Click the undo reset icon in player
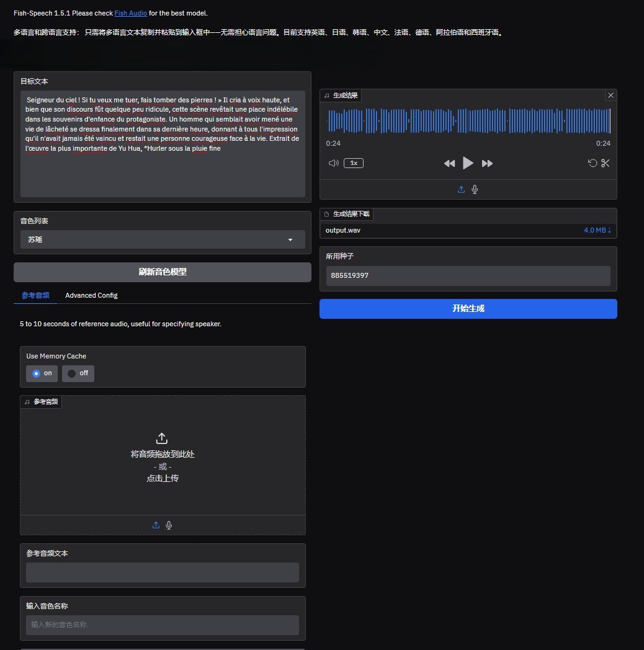This screenshot has width=644, height=650. [x=593, y=163]
